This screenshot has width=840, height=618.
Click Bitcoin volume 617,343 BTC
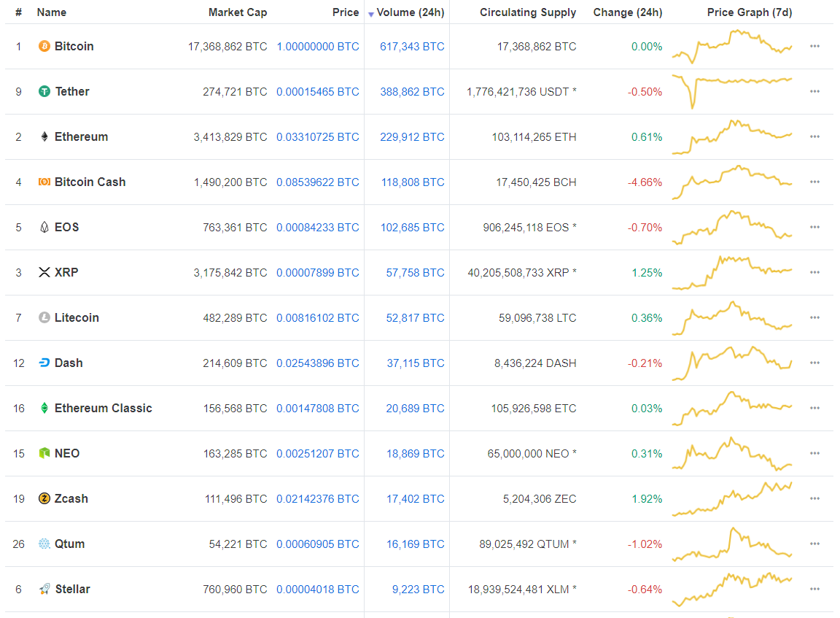pos(412,47)
